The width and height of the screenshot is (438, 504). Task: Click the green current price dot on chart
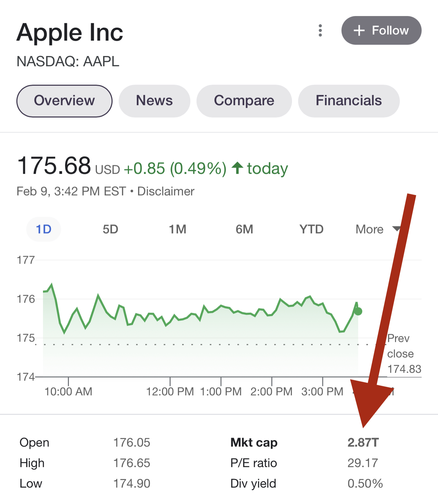pos(358,311)
